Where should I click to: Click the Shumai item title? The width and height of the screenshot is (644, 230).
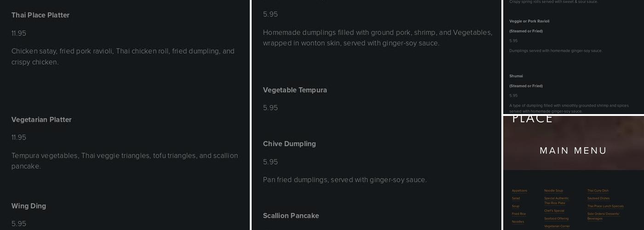click(516, 76)
